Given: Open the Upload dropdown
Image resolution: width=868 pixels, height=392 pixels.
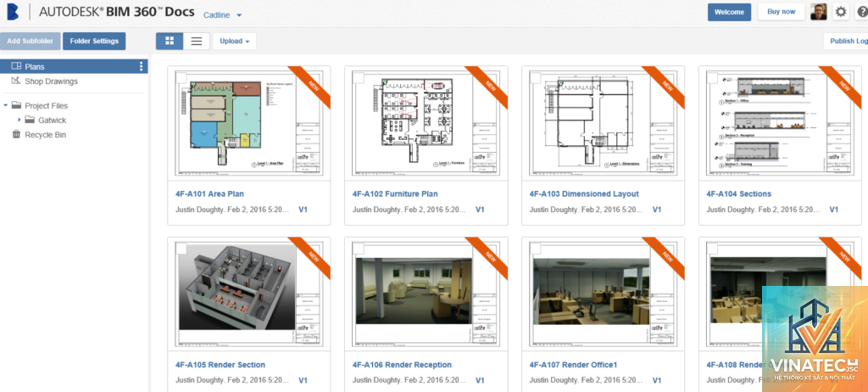Looking at the screenshot, I should 235,41.
